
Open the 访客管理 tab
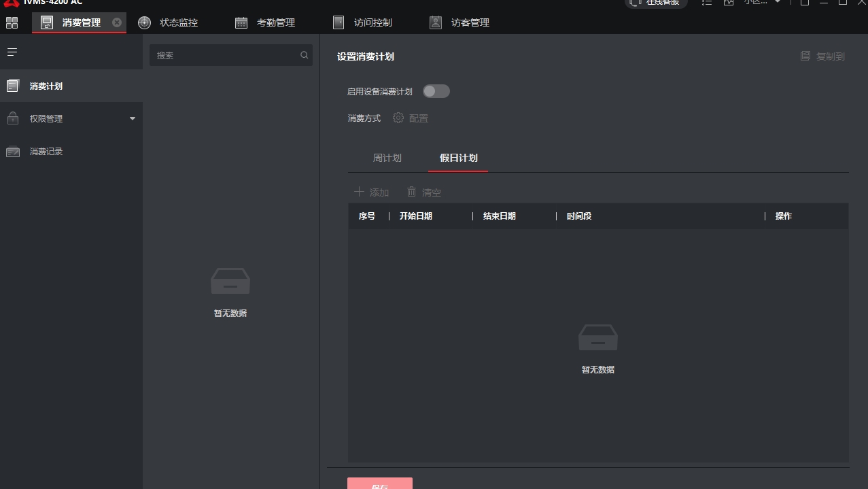(x=470, y=22)
